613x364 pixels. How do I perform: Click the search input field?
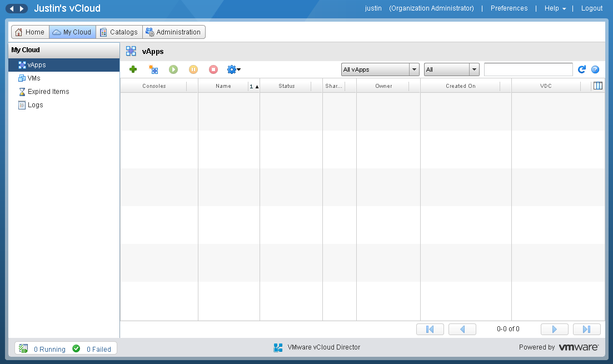tap(528, 69)
